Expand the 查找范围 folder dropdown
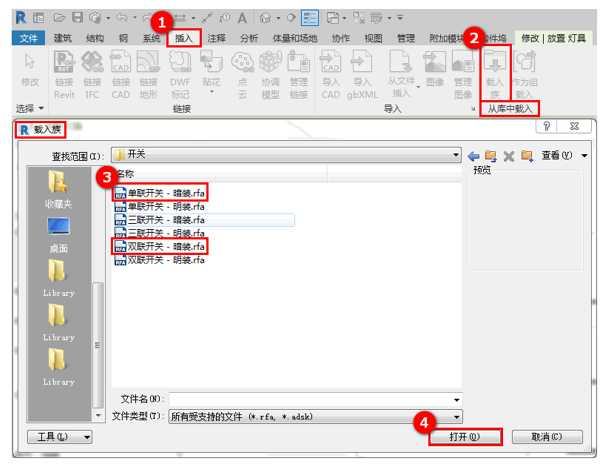The height and width of the screenshot is (472, 614). [x=455, y=156]
